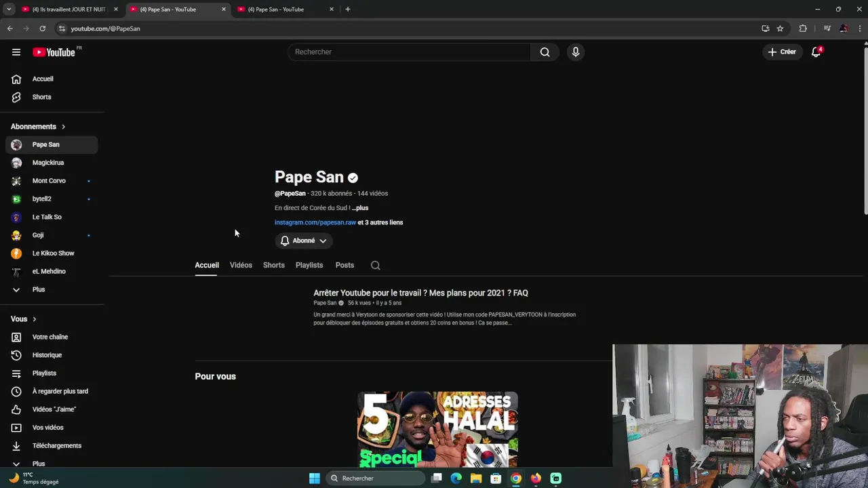Image resolution: width=868 pixels, height=488 pixels.
Task: Switch to the channel Shorts tab
Action: (x=274, y=265)
